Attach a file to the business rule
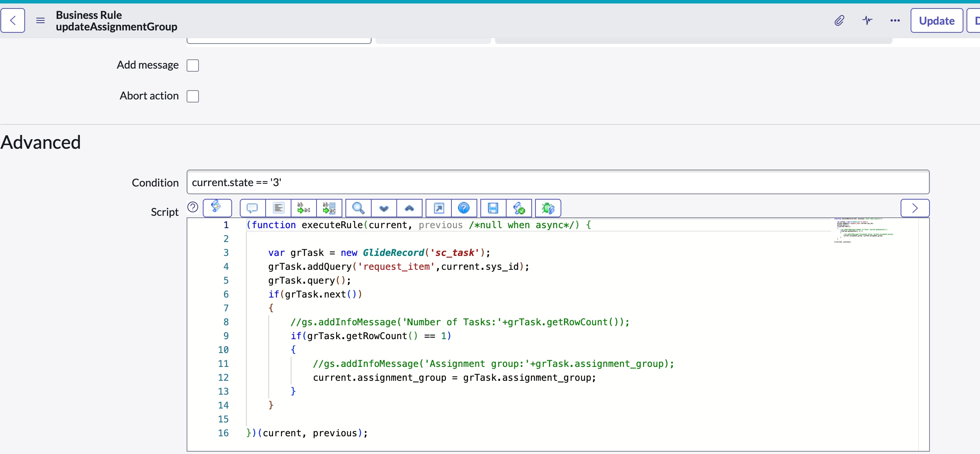 point(839,20)
